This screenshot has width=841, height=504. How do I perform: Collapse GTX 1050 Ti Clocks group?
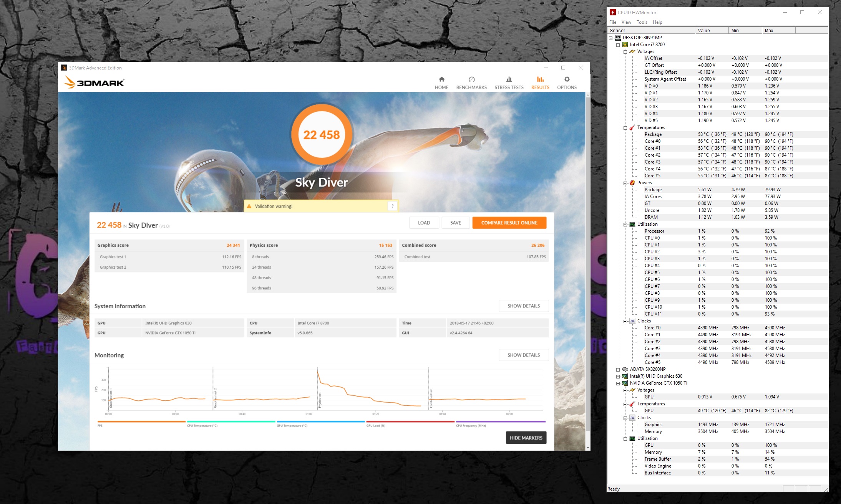pyautogui.click(x=625, y=418)
